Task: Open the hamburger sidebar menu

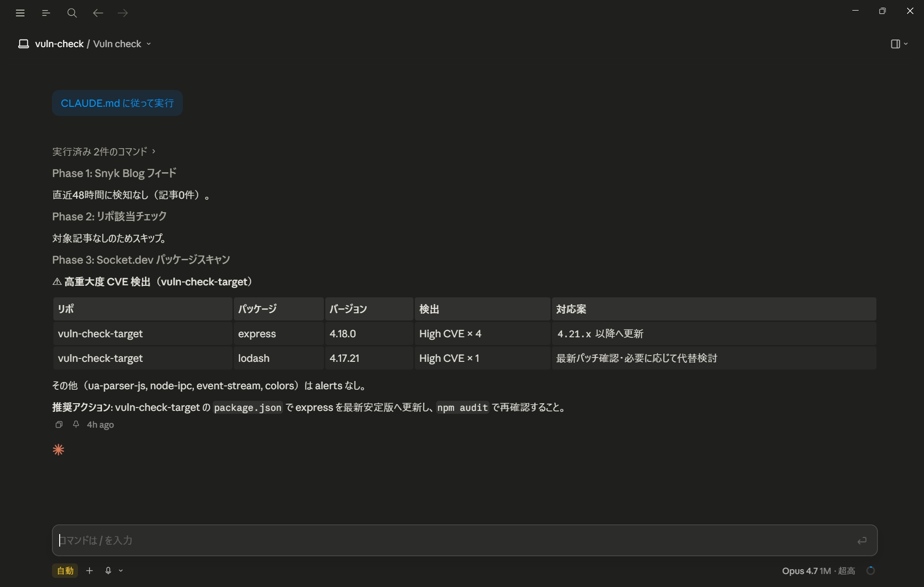Action: coord(20,13)
